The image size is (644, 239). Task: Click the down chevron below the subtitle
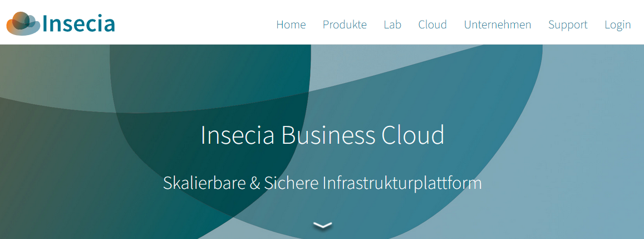[322, 225]
